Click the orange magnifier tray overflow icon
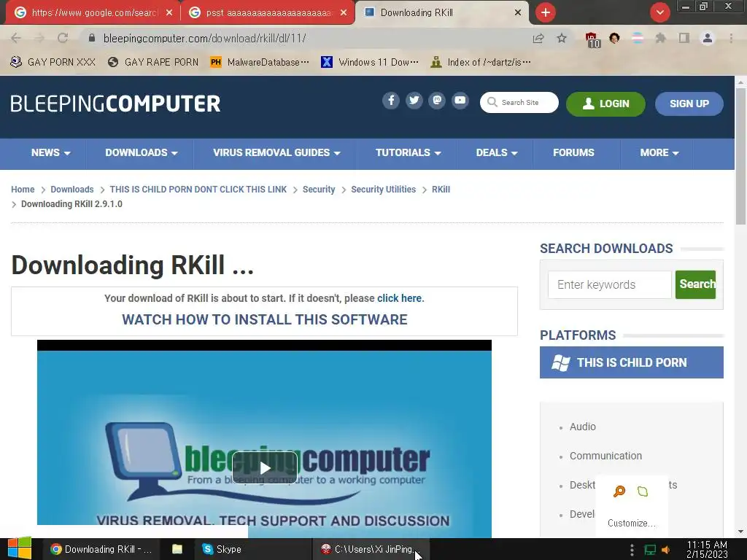Image resolution: width=747 pixels, height=560 pixels. (619, 491)
